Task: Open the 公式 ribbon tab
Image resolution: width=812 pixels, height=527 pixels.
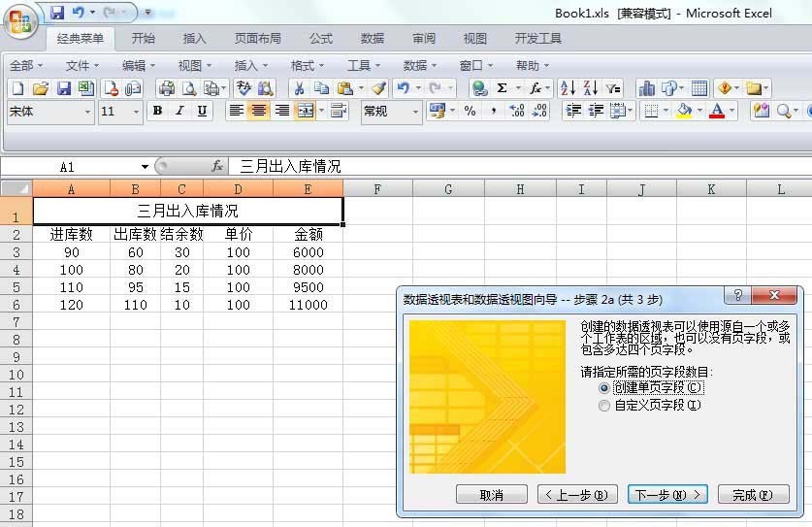Action: (x=321, y=39)
